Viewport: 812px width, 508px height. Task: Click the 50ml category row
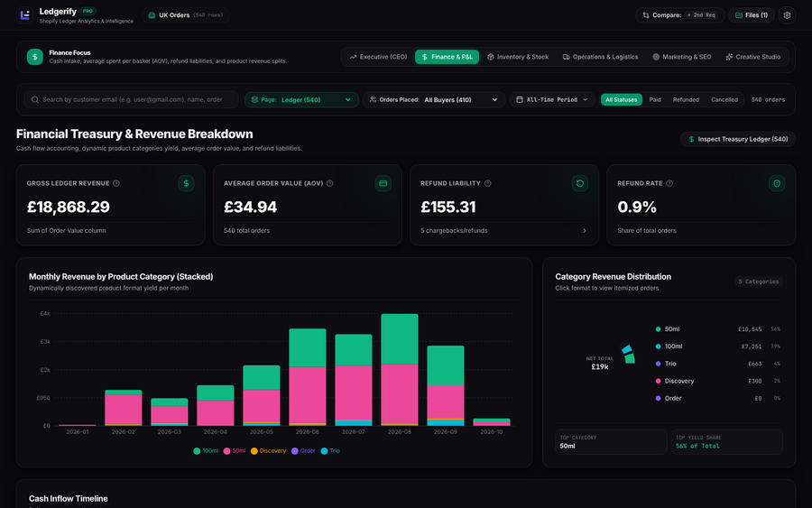click(x=718, y=329)
